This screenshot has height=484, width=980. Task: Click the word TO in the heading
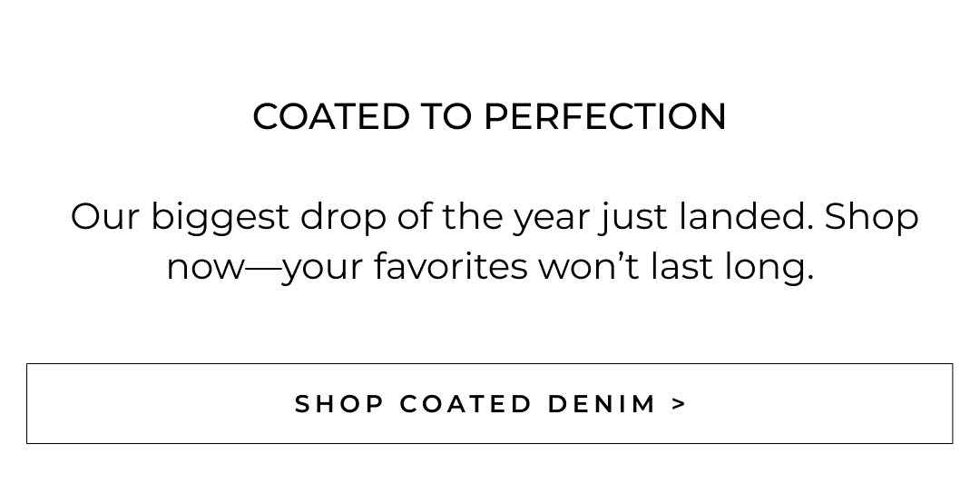click(x=446, y=116)
